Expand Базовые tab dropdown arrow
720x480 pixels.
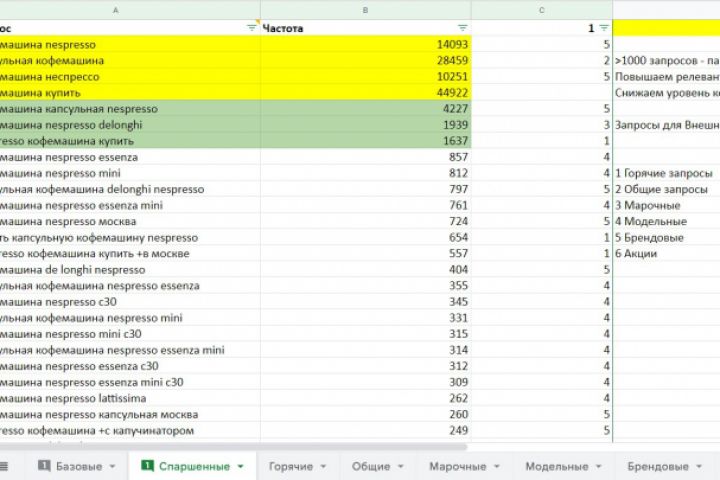112,467
